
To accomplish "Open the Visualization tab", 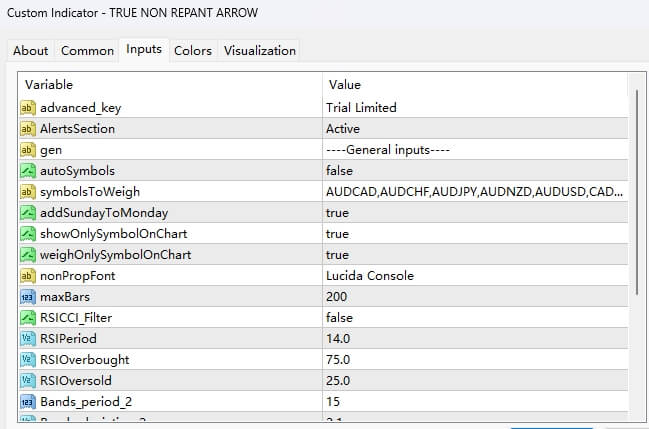I will (x=259, y=51).
